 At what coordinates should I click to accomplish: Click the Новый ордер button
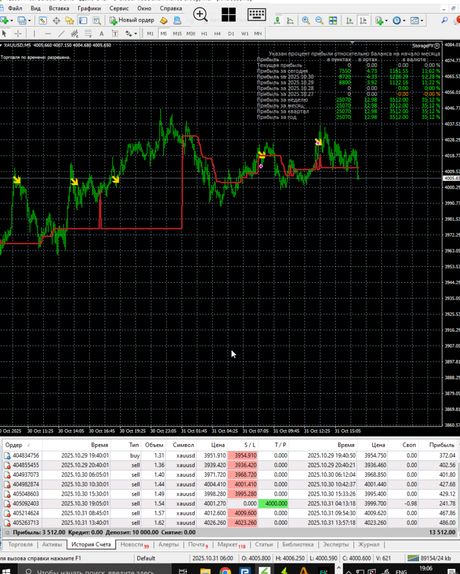pyautogui.click(x=132, y=20)
